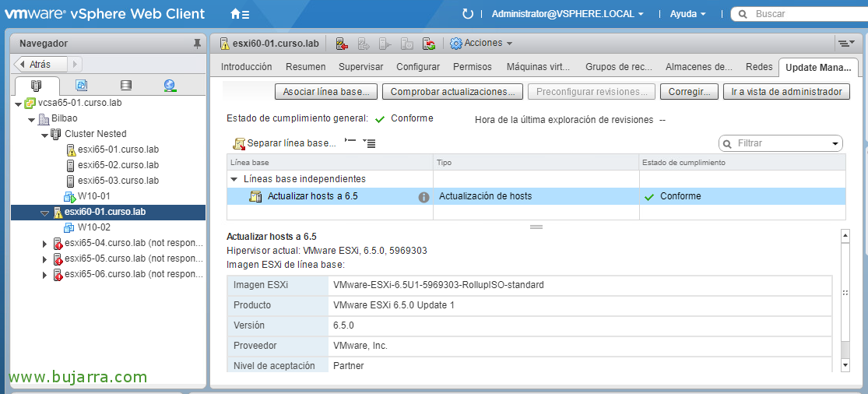This screenshot has height=394, width=868.
Task: Click host icon in the object title bar
Action: (x=224, y=43)
